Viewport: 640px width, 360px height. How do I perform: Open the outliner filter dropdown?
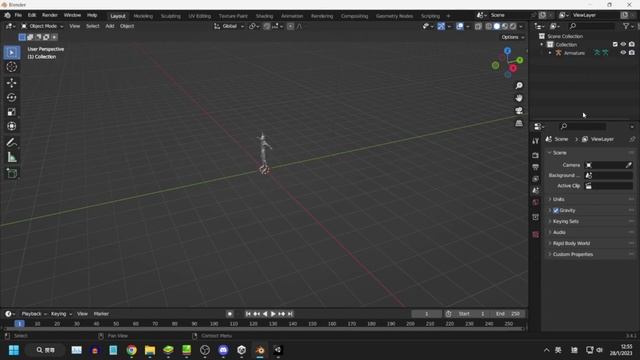628,26
